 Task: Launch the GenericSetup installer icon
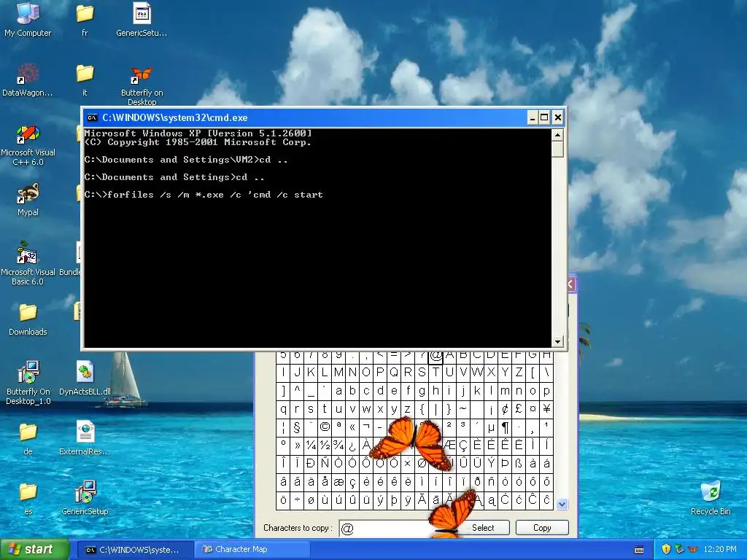point(85,499)
